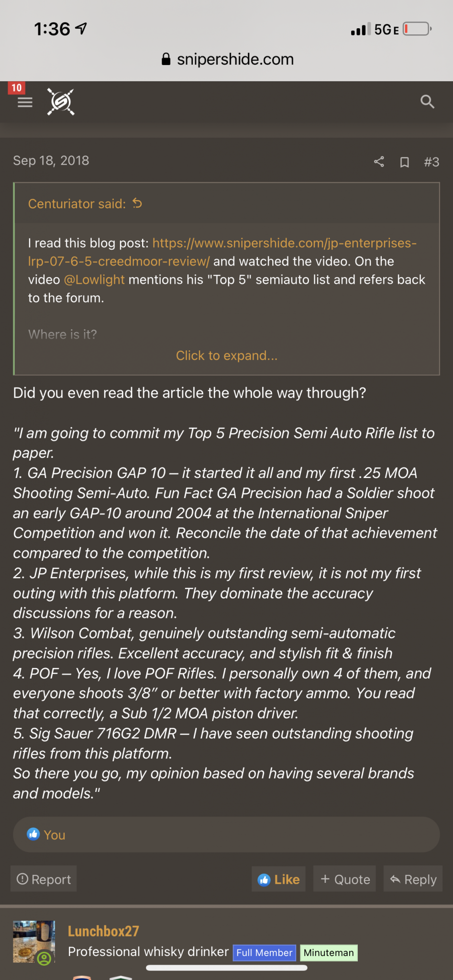Open post number #3 permalink

tap(431, 162)
